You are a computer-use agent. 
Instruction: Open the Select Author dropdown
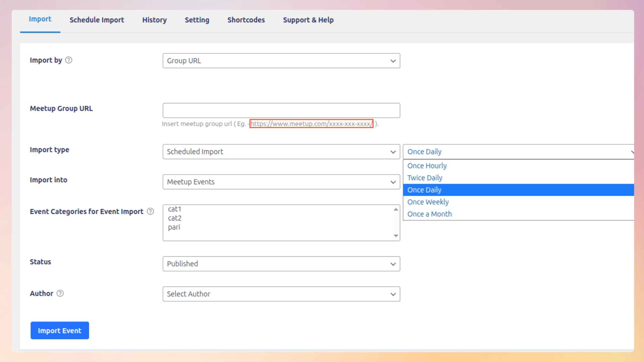click(x=281, y=294)
